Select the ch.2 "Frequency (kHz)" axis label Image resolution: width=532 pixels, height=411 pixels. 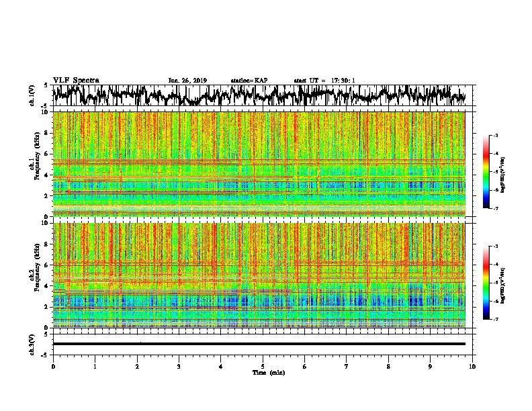[x=37, y=267]
